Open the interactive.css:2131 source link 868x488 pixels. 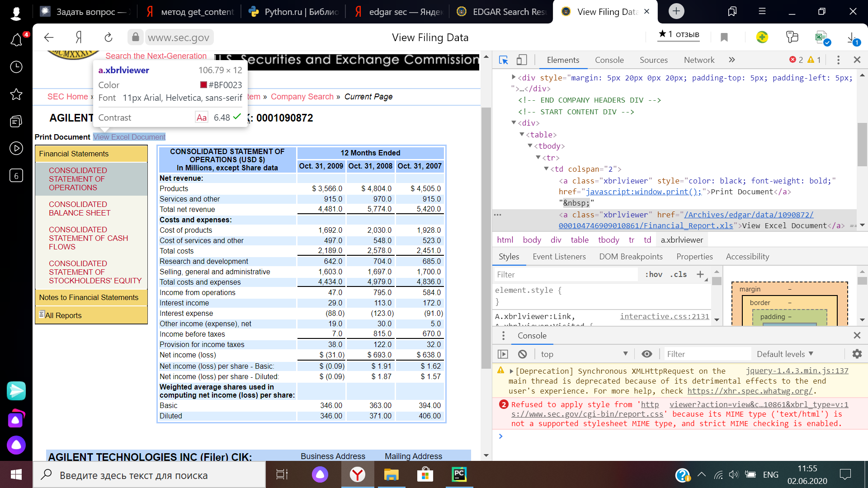(665, 316)
